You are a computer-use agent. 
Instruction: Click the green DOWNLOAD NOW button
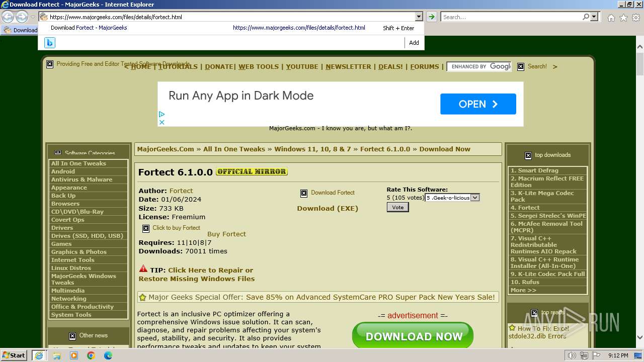tap(413, 336)
